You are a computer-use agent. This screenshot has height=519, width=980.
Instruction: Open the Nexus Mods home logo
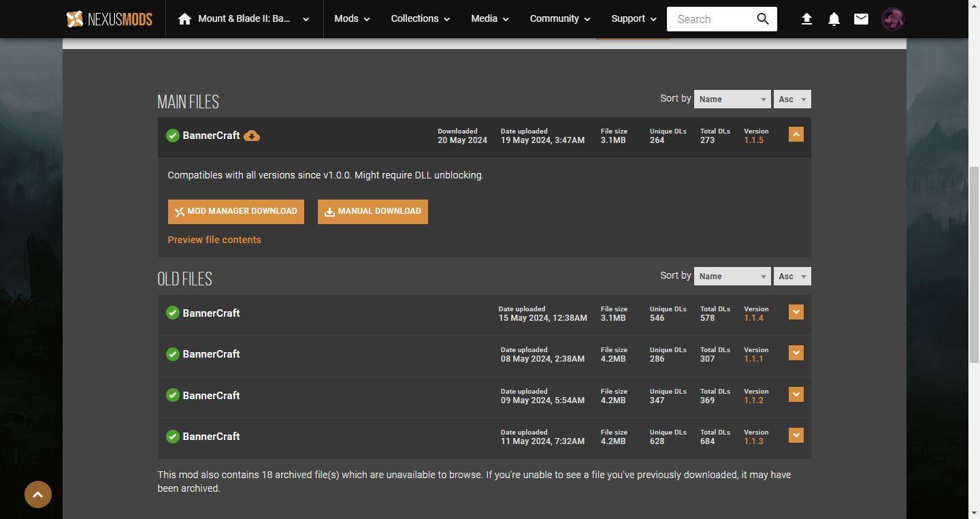coord(109,19)
